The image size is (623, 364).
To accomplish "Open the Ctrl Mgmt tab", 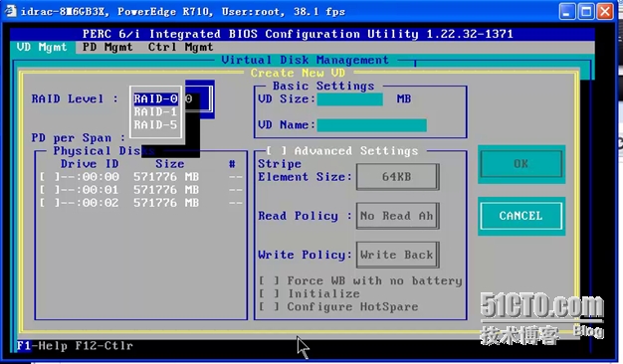I will tap(181, 47).
